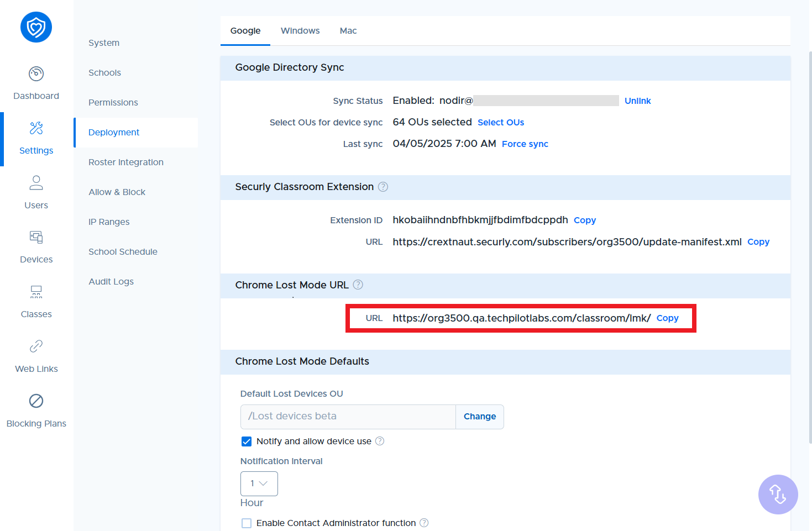Screen dimensions: 812x531
Task: Click the Dashboard label in sidebar
Action: pyautogui.click(x=36, y=96)
